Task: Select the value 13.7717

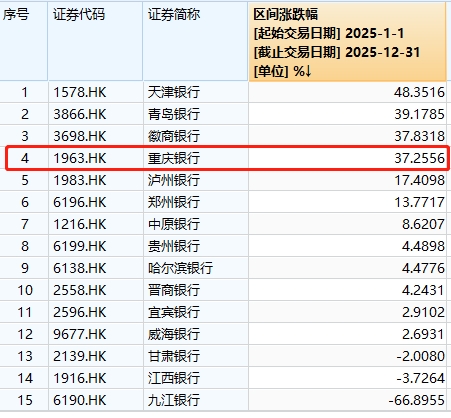Action: pos(419,202)
